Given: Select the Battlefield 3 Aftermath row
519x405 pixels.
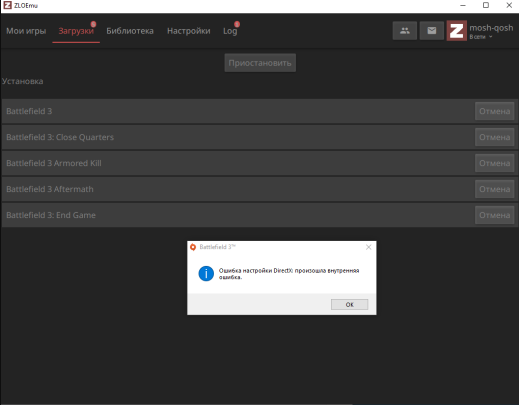Looking at the screenshot, I should tap(259, 189).
